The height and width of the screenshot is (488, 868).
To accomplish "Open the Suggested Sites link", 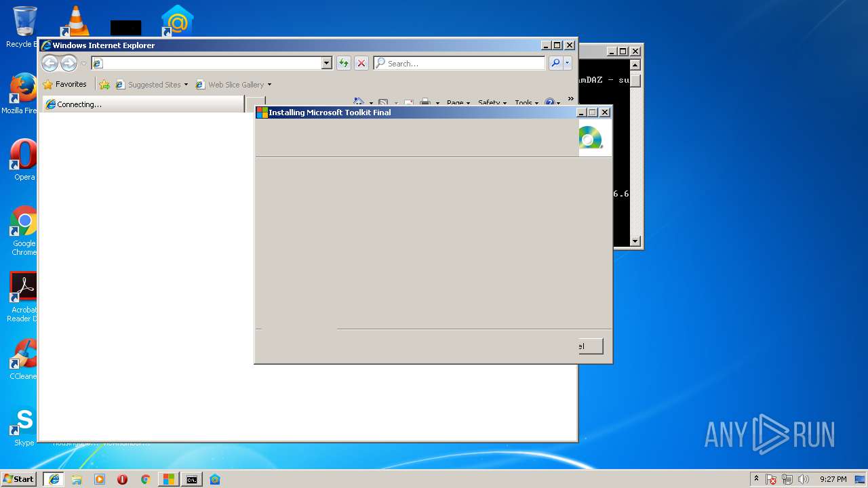I will pos(151,85).
